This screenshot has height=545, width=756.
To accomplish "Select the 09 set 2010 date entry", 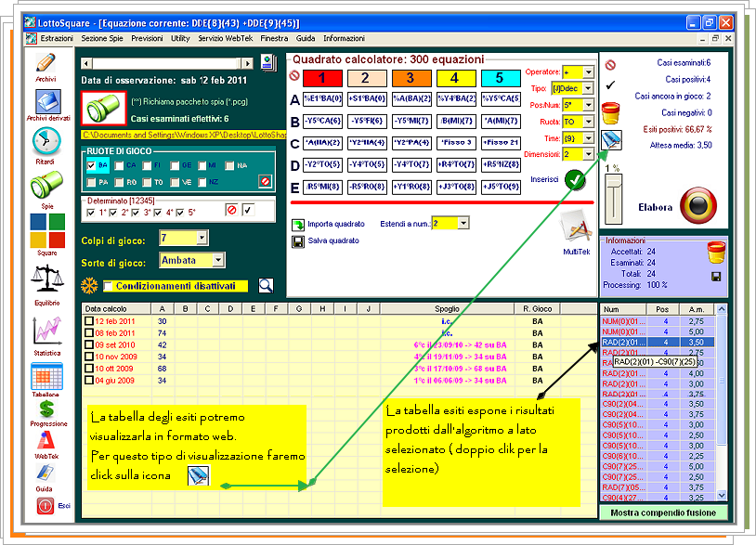I will click(115, 345).
